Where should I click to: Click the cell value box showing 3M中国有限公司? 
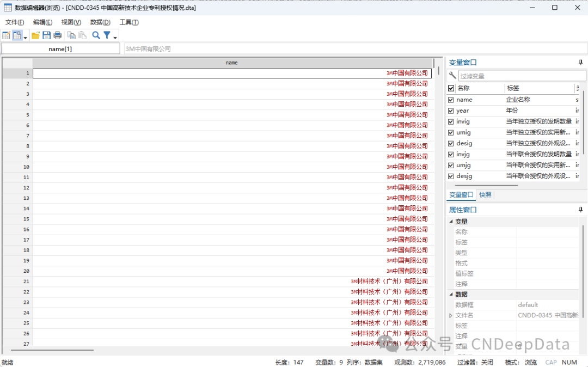point(355,48)
